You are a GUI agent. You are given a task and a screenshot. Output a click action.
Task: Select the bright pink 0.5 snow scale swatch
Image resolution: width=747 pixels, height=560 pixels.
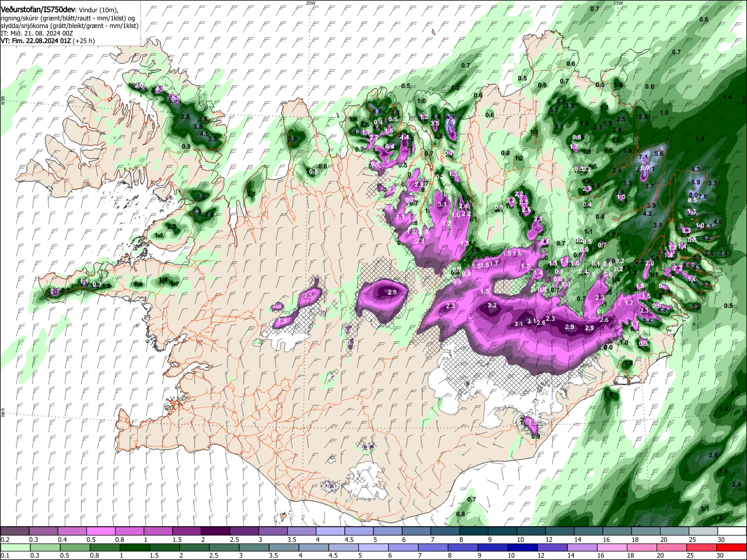click(x=100, y=531)
